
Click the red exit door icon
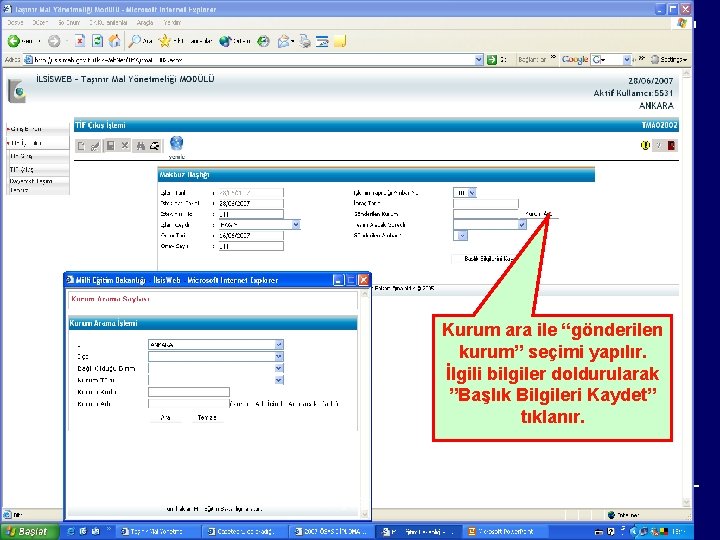click(671, 146)
